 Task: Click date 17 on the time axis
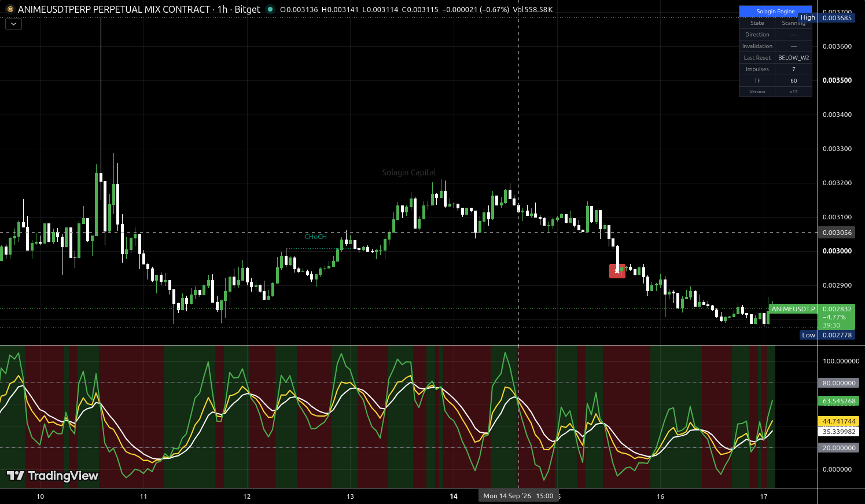[764, 496]
